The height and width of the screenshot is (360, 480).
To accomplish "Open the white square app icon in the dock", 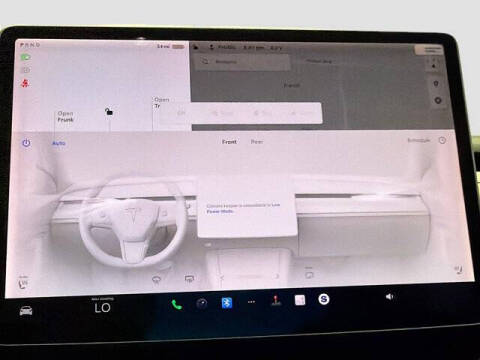I will [x=300, y=300].
